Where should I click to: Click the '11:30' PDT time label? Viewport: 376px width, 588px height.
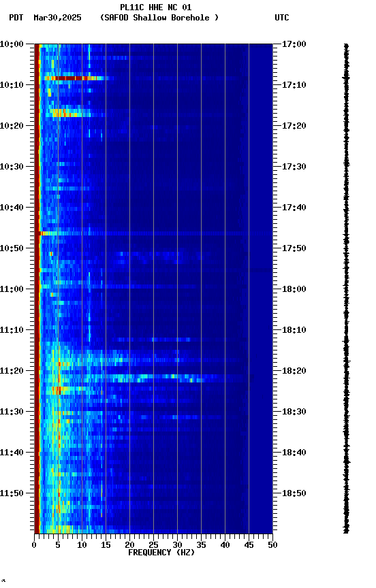click(x=12, y=412)
